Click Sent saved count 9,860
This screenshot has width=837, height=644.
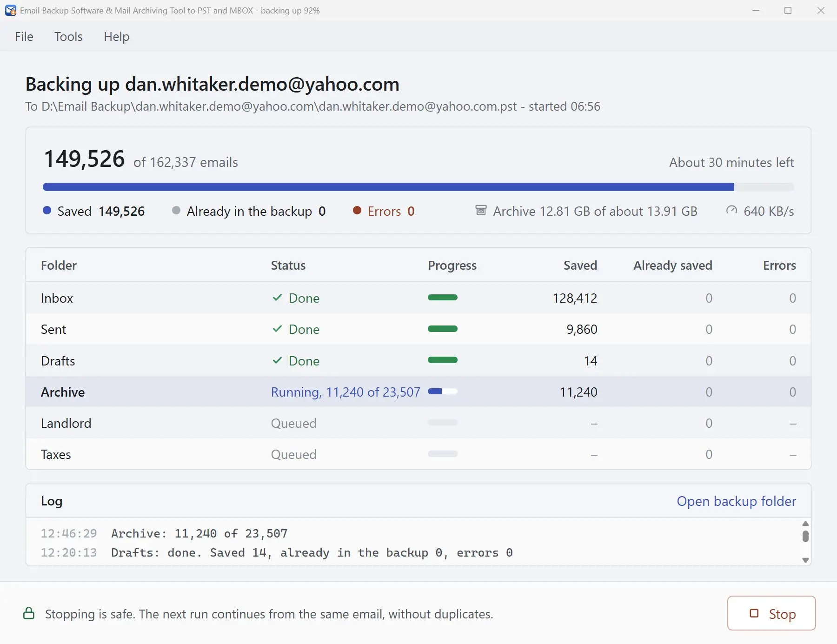pyautogui.click(x=582, y=329)
